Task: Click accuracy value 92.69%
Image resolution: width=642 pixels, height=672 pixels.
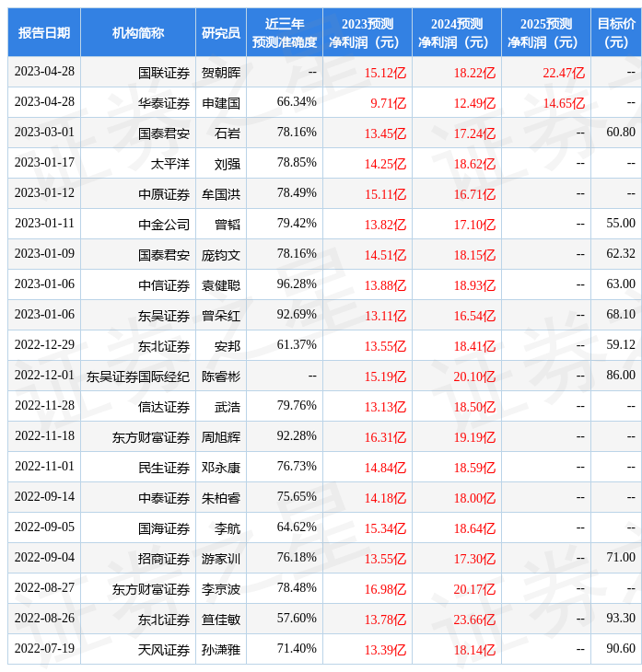Action: pos(297,315)
